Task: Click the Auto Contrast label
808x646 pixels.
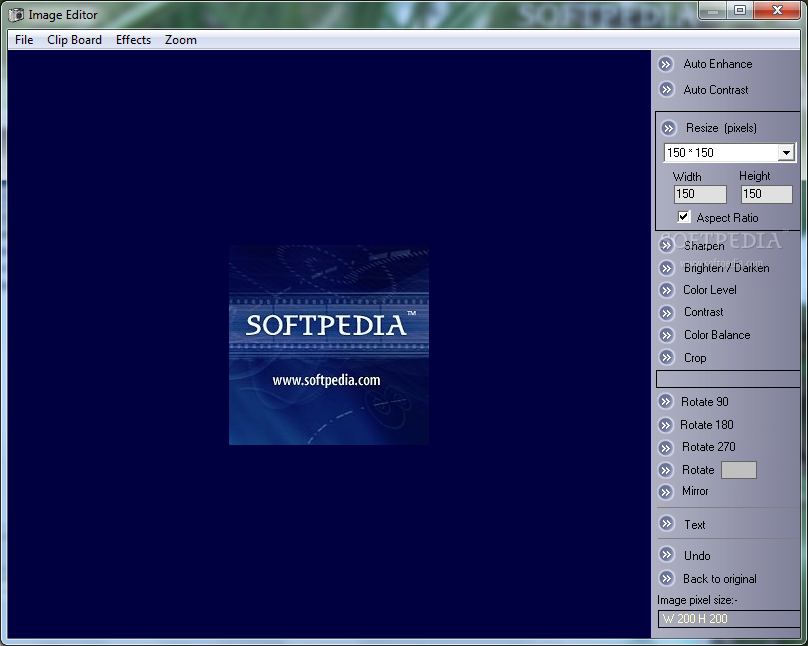Action: coord(716,90)
